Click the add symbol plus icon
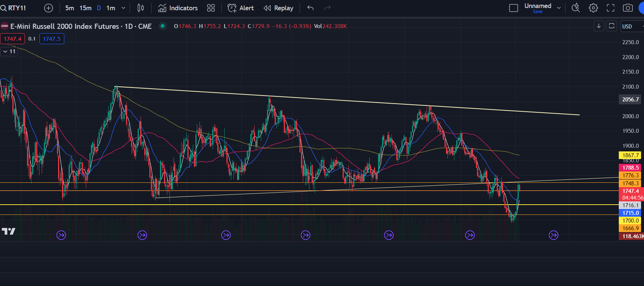Viewport: 644px width, 286px height. coord(49,8)
